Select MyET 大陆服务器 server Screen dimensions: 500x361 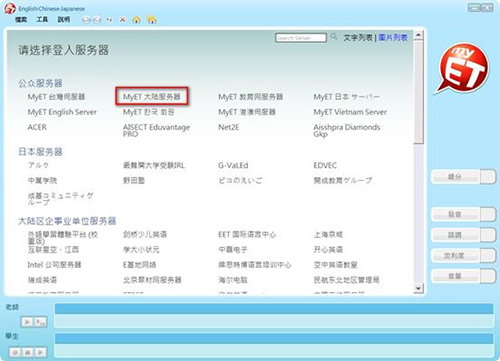(x=152, y=97)
